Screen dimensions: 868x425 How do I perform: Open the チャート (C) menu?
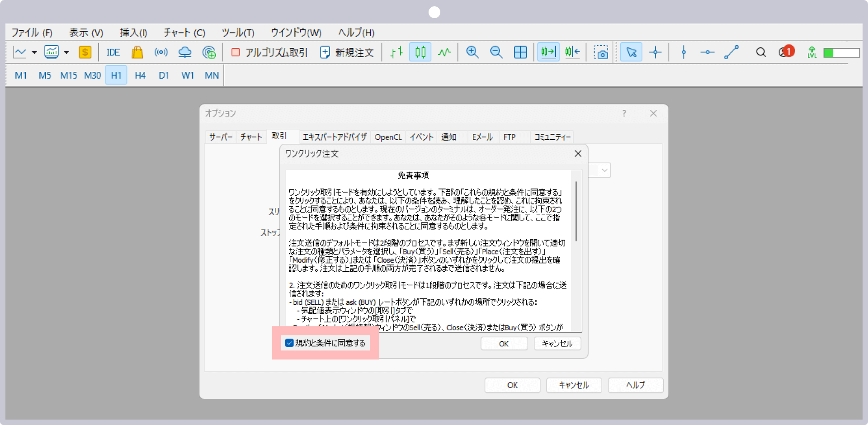(x=184, y=33)
